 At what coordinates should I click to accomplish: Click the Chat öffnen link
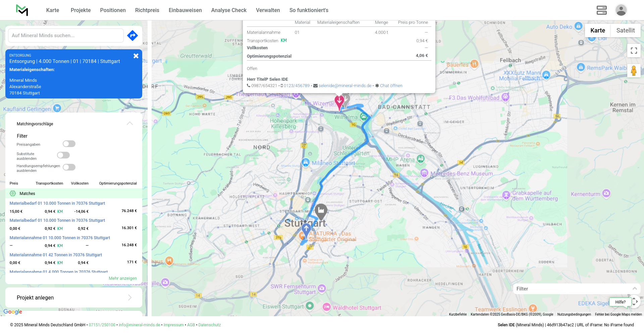391,86
